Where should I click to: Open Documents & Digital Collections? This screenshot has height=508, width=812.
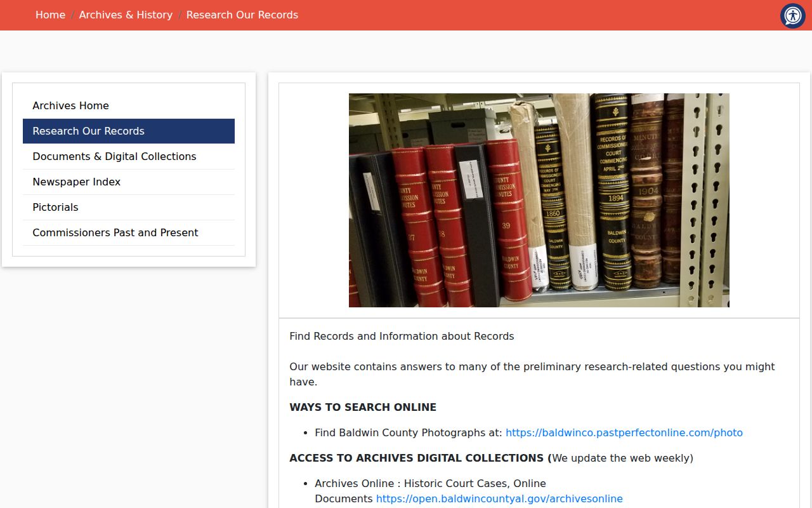[x=129, y=156]
